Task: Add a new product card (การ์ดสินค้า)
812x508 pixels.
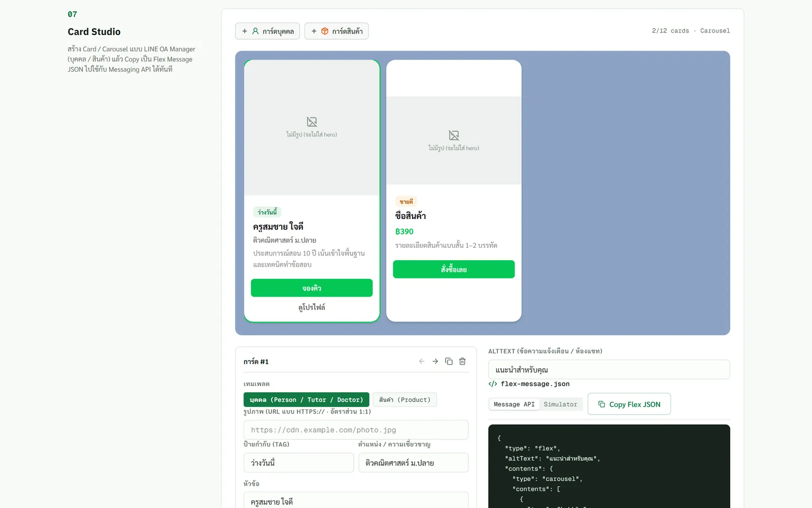Action: tap(336, 31)
